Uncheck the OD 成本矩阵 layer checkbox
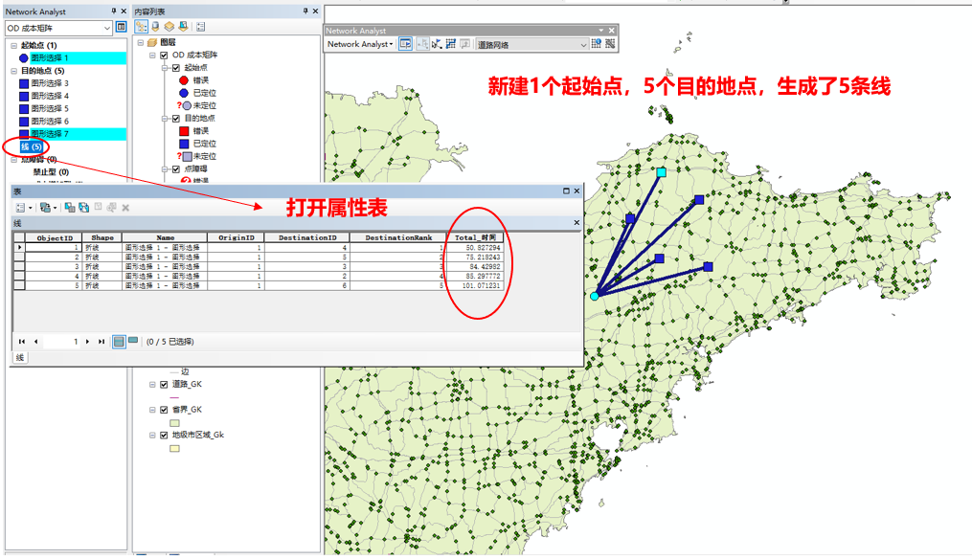 [x=164, y=56]
